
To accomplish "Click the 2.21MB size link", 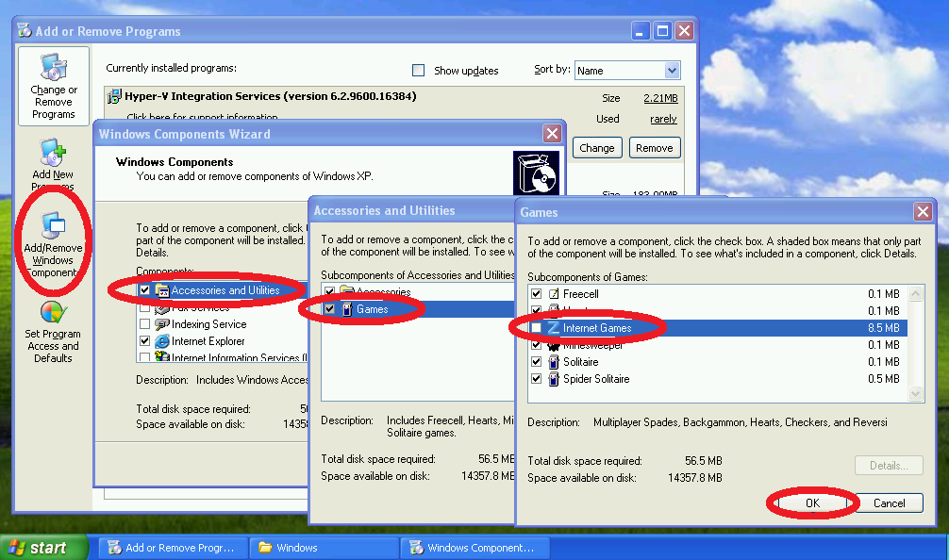I will tap(660, 98).
